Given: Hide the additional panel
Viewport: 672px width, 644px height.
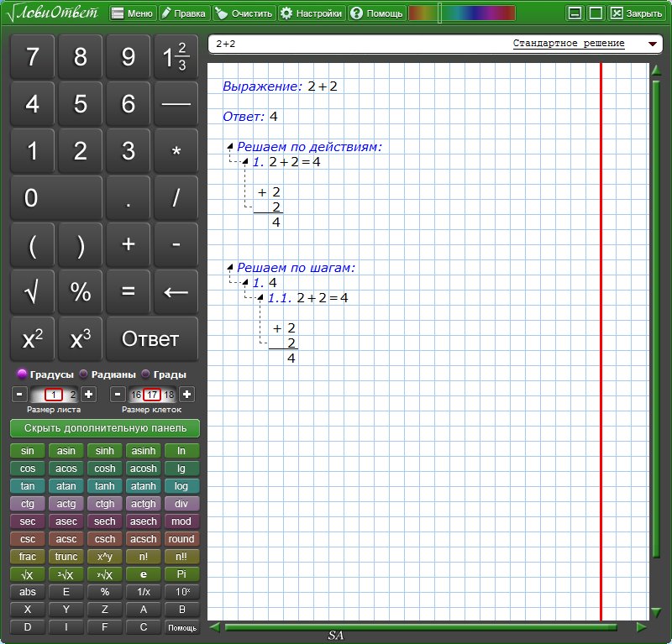Looking at the screenshot, I should pos(105,428).
